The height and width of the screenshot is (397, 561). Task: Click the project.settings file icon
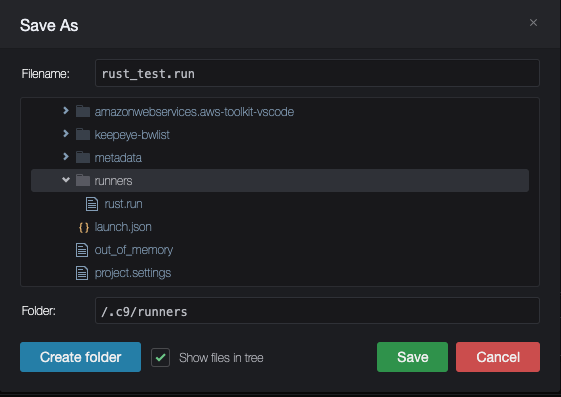82,273
